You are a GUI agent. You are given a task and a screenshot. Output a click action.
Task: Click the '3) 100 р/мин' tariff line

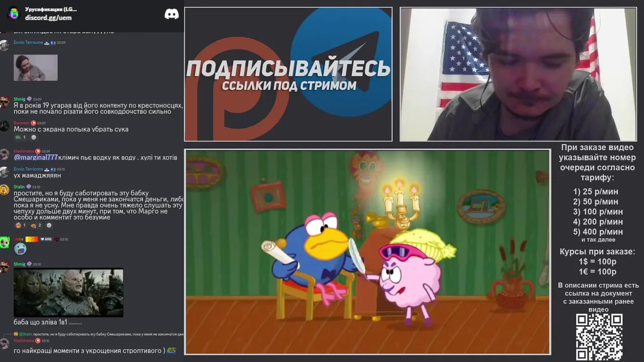(x=598, y=212)
